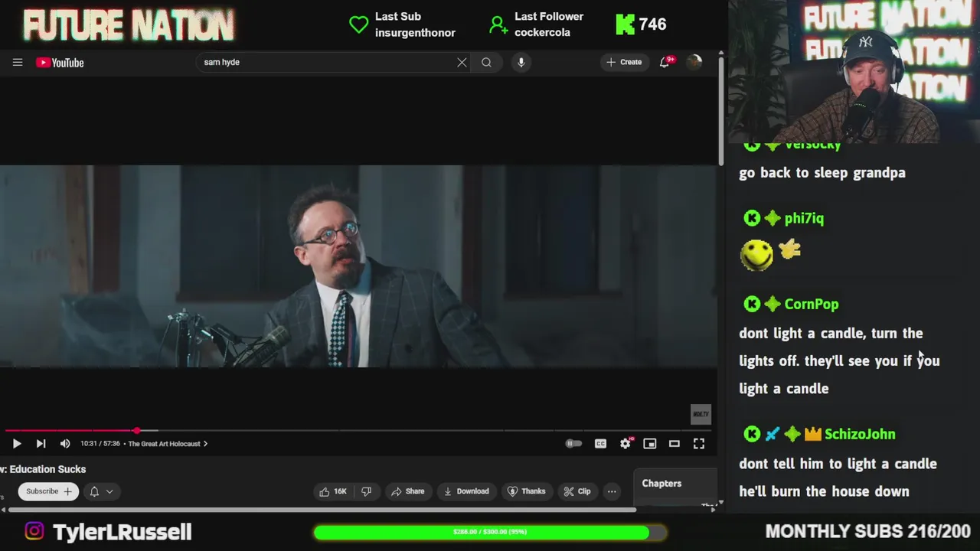Download the video
Viewport: 980px width, 551px height.
[466, 491]
